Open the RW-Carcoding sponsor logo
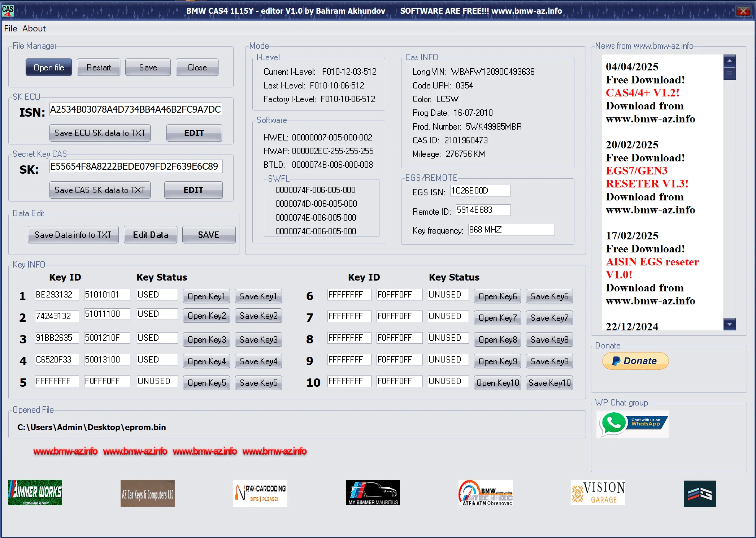756x538 pixels. 260,493
